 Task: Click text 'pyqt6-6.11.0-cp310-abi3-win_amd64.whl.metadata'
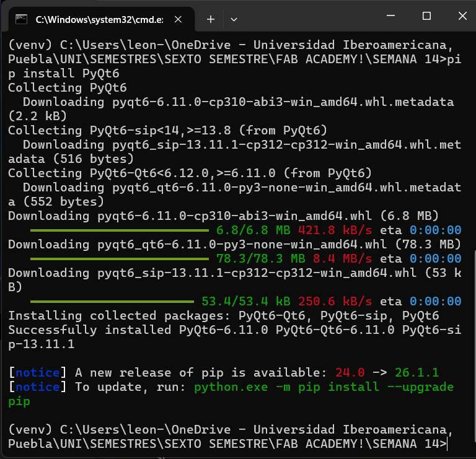tap(283, 102)
